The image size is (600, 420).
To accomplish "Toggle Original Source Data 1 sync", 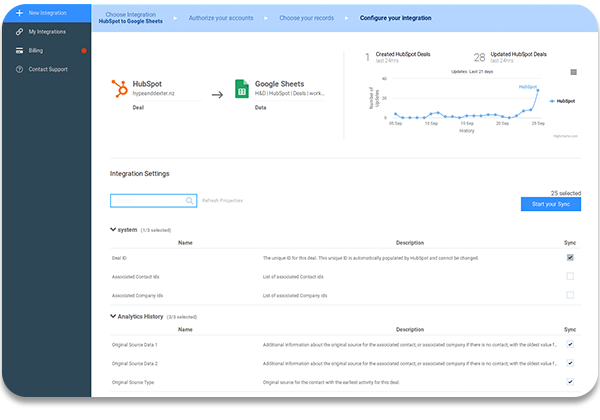I will 570,344.
